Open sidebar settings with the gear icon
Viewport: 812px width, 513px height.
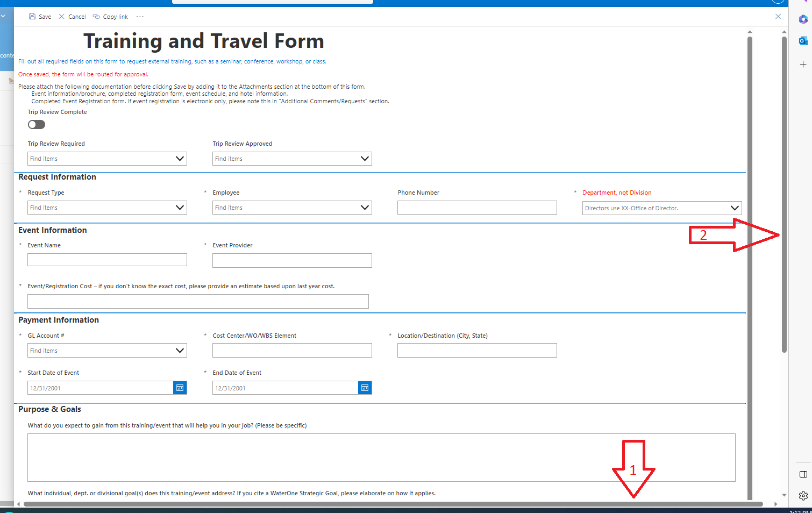[x=803, y=495]
